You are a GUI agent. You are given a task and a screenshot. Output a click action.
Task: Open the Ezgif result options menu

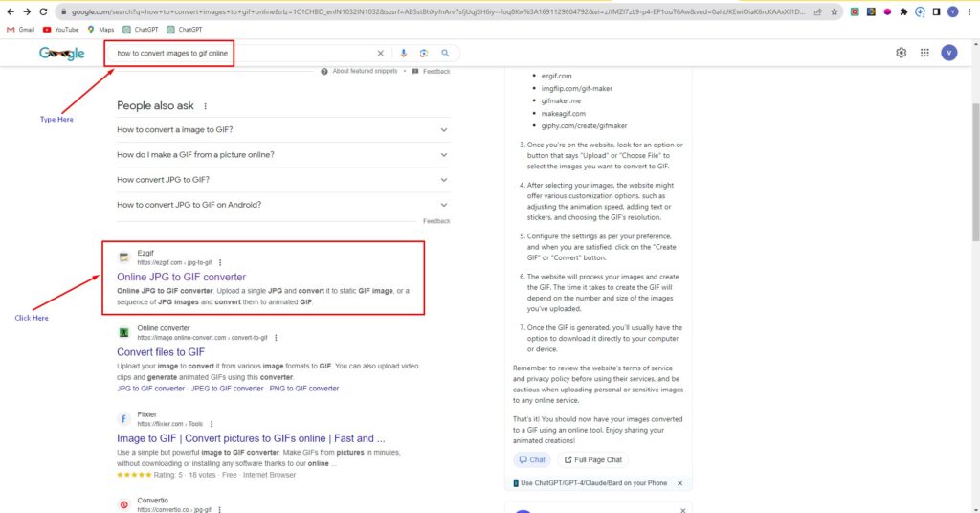(220, 262)
